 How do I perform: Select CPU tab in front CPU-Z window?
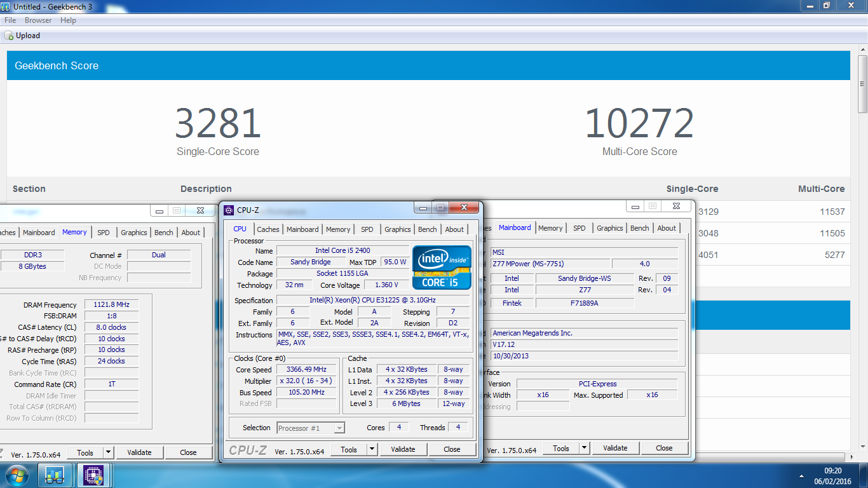[x=240, y=229]
